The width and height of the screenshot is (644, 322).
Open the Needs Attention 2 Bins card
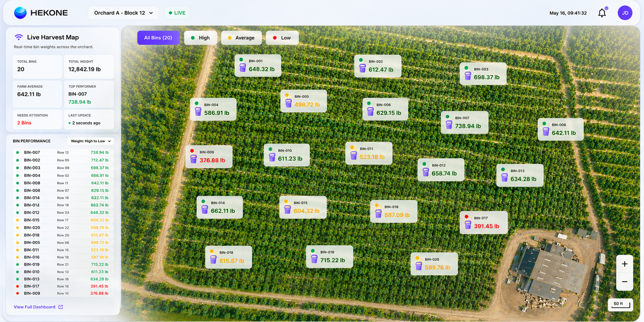37,119
